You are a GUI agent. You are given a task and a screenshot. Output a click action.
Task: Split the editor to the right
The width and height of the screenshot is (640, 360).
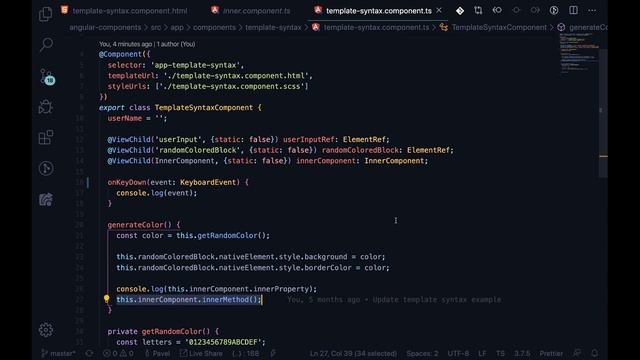coord(573,10)
